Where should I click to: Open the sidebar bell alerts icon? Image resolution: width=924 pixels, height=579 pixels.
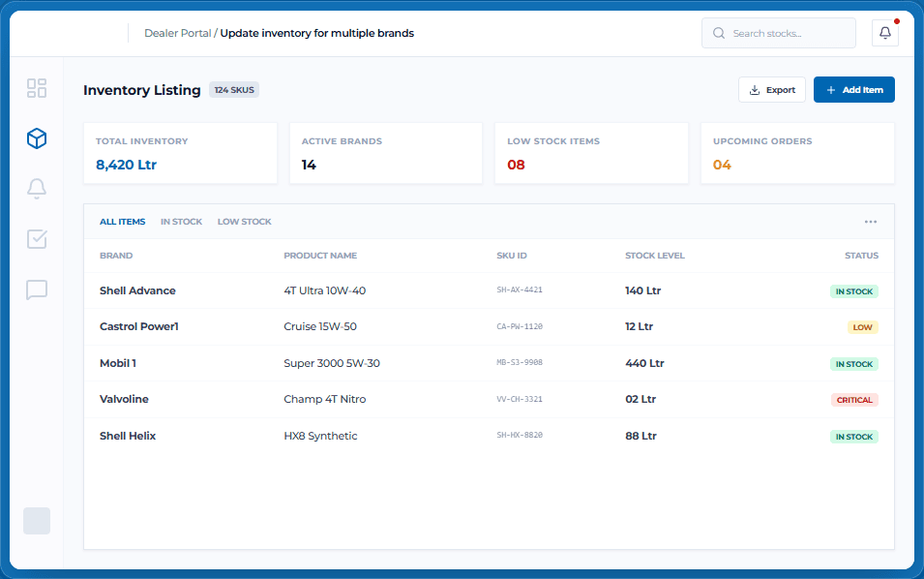(x=37, y=189)
